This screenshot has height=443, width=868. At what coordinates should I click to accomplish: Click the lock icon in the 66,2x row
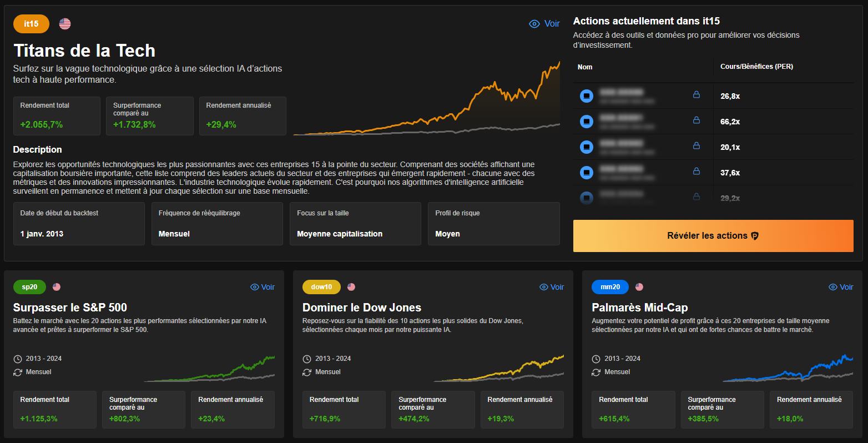click(696, 120)
